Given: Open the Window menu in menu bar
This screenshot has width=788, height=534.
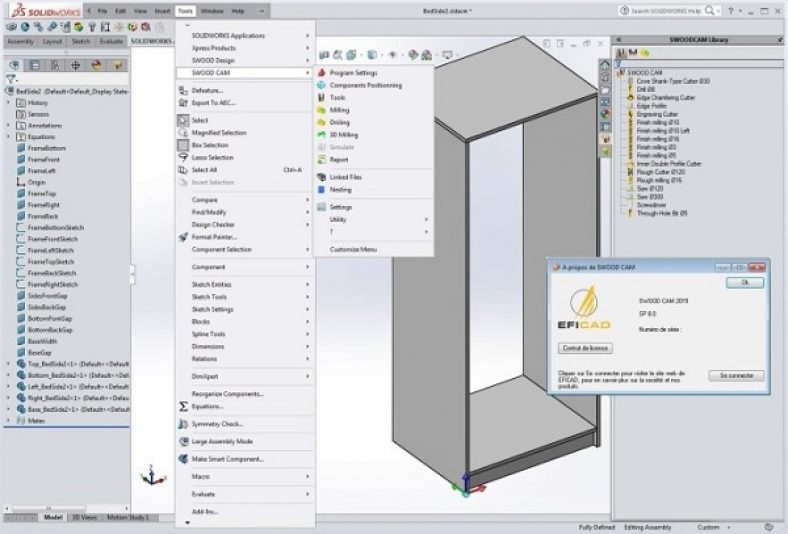Looking at the screenshot, I should coord(212,11).
